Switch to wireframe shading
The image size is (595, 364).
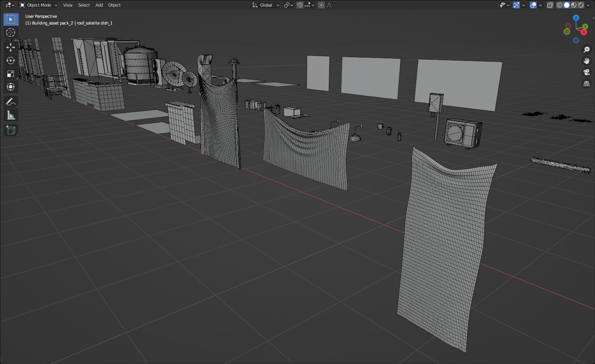click(560, 5)
